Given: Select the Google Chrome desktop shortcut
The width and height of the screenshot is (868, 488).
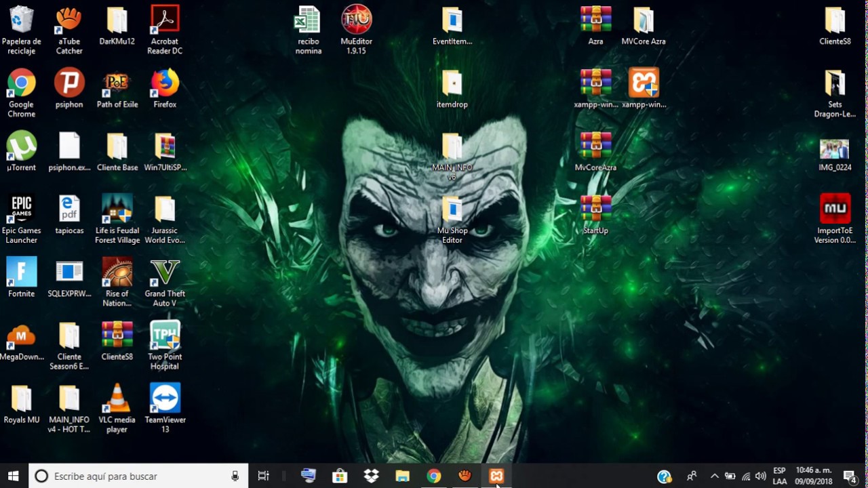Looking at the screenshot, I should [x=22, y=93].
